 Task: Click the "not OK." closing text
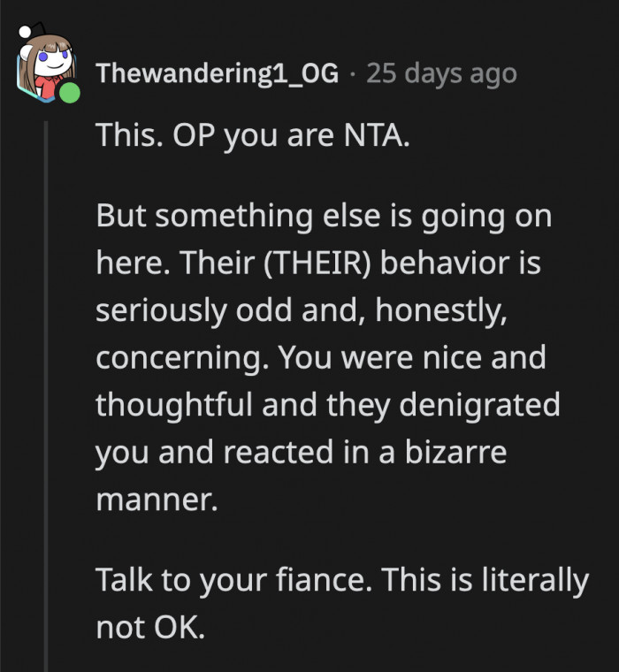click(x=149, y=627)
